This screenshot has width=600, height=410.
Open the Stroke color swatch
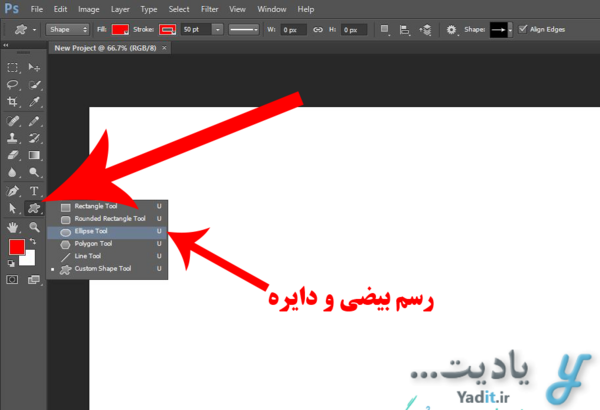[168, 29]
